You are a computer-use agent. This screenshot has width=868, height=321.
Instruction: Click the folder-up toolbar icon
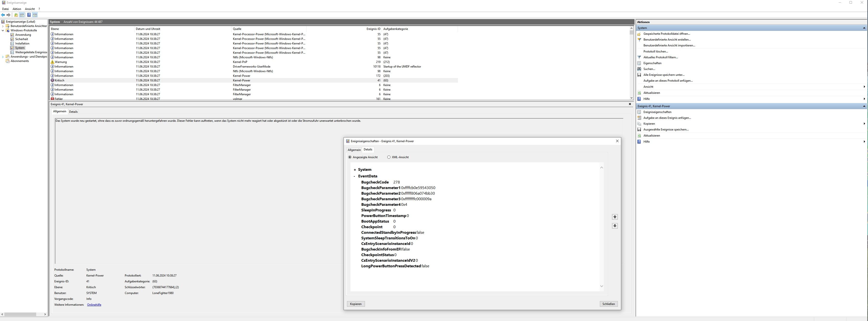[16, 15]
